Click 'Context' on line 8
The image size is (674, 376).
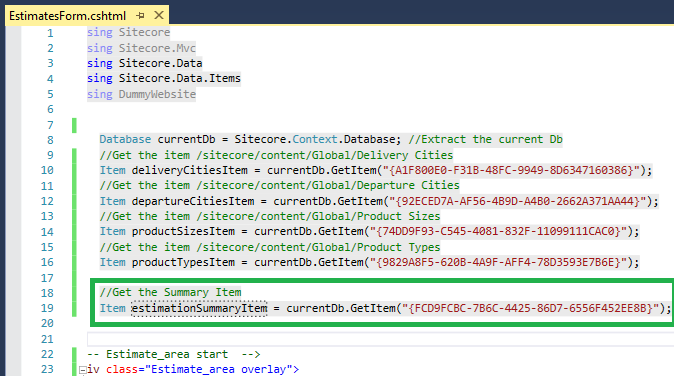[315, 140]
